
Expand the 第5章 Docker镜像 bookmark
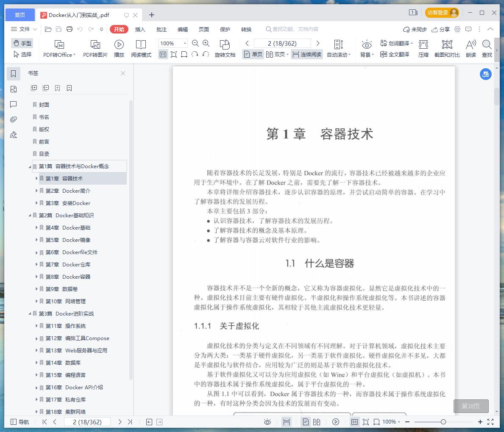36,240
